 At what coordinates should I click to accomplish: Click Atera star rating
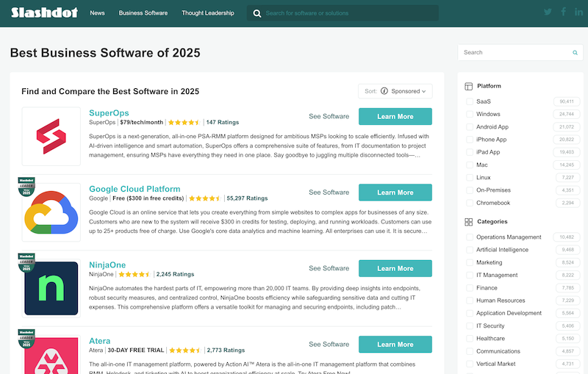(x=185, y=350)
